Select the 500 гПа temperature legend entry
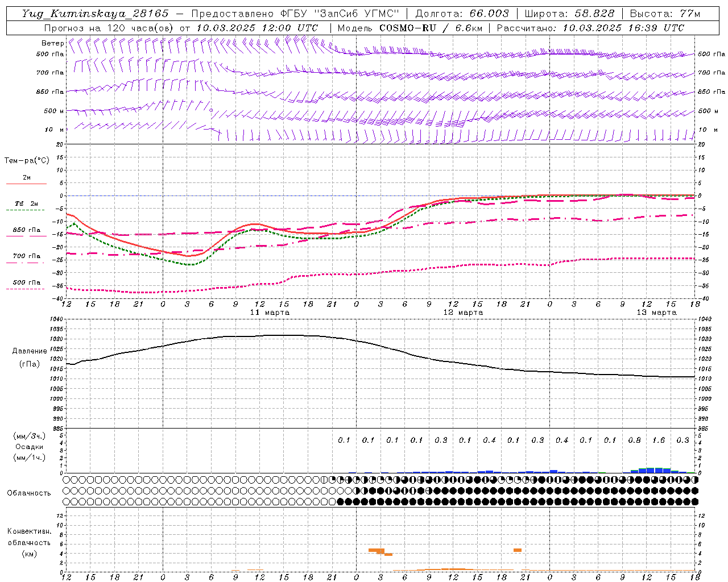728x582 pixels. [27, 282]
